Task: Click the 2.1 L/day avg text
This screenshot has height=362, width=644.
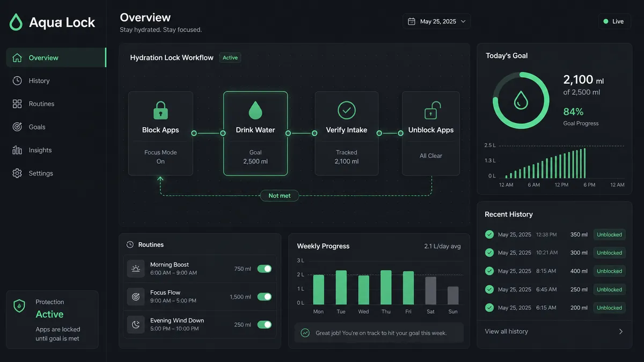Action: tap(442, 246)
